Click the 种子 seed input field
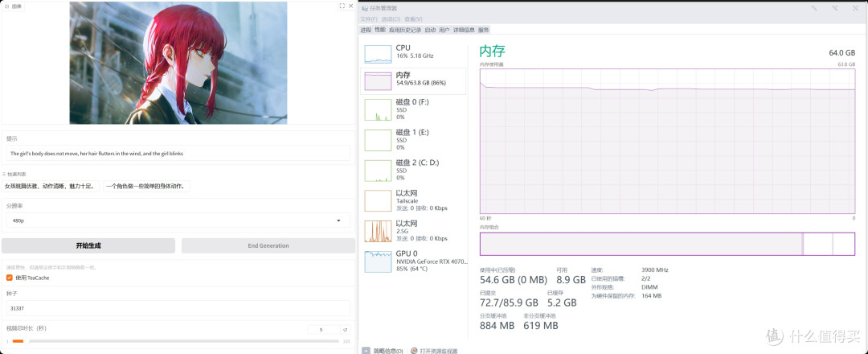 click(178, 308)
